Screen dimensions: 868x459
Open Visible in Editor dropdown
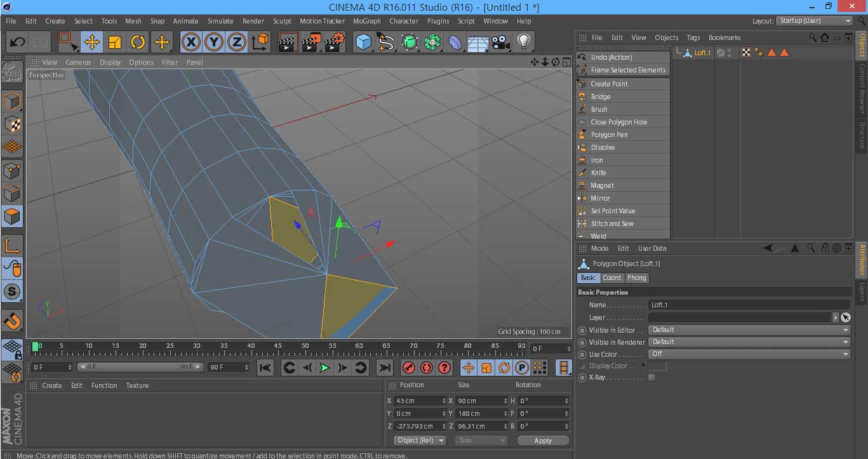pyautogui.click(x=749, y=329)
